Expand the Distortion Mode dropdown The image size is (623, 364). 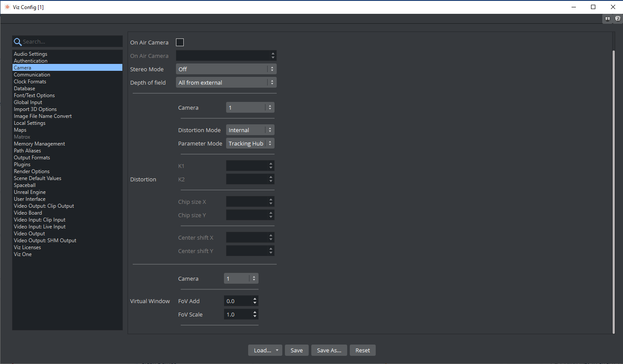click(x=250, y=130)
